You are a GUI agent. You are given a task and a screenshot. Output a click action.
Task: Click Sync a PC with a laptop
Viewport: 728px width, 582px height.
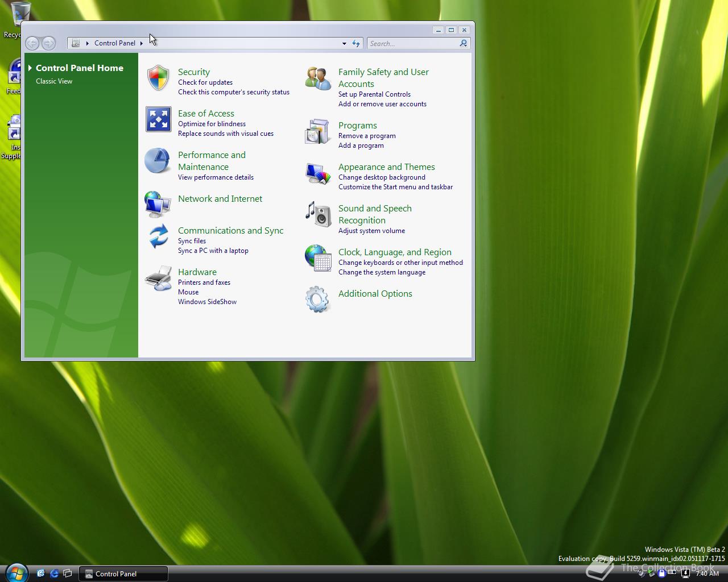pos(213,251)
